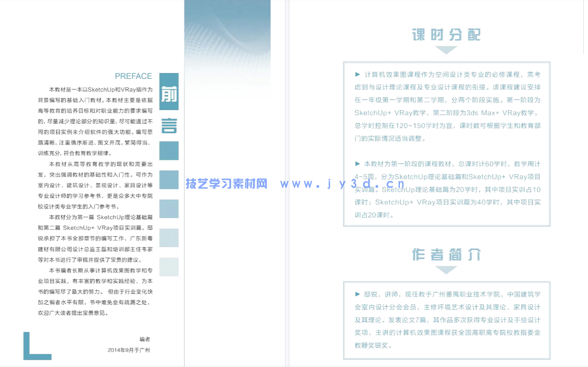
Task: Click the date 2014年9月于广州
Action: [129, 350]
